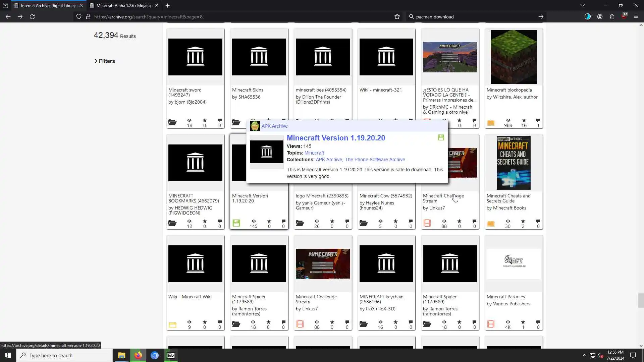Open the Firefox extensions puzzle icon
The width and height of the screenshot is (644, 362).
[612, 17]
